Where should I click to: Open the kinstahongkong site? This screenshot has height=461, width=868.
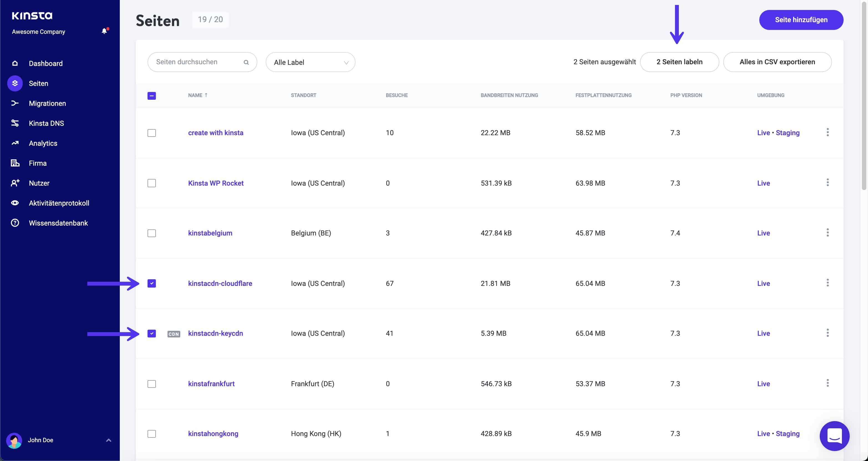[213, 434]
